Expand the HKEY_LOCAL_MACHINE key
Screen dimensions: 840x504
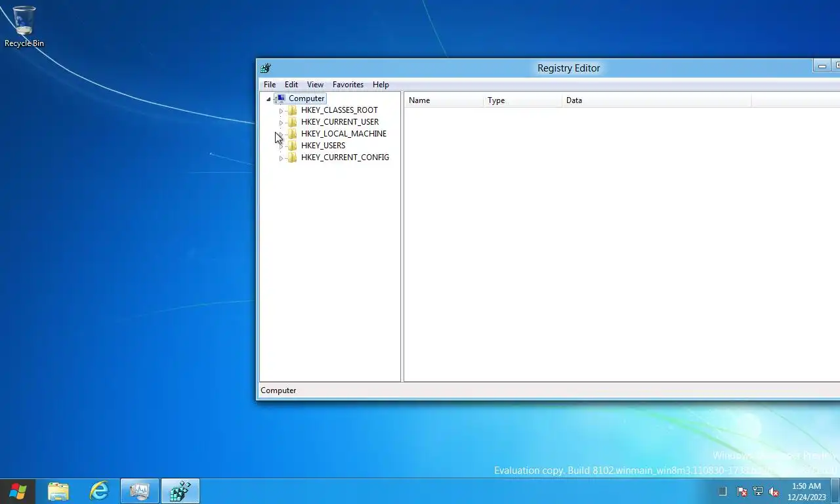281,135
